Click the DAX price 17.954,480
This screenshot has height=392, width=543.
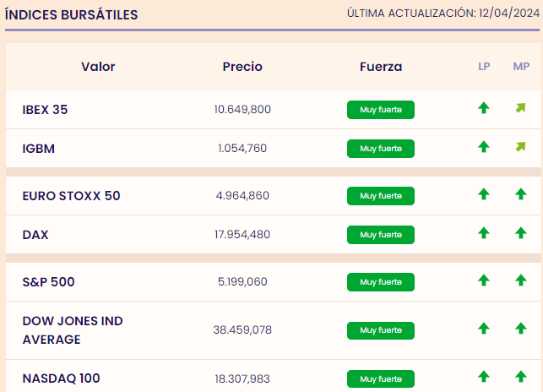pyautogui.click(x=242, y=234)
